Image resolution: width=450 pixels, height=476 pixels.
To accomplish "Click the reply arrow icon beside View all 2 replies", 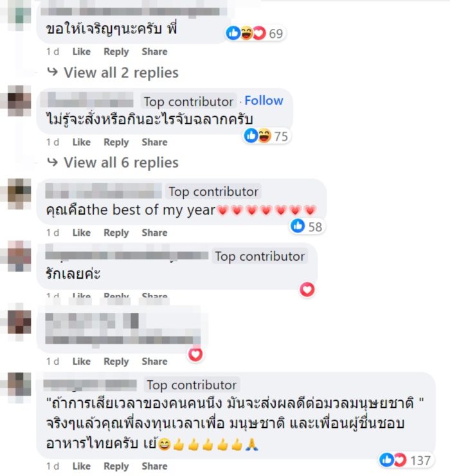I will (53, 72).
